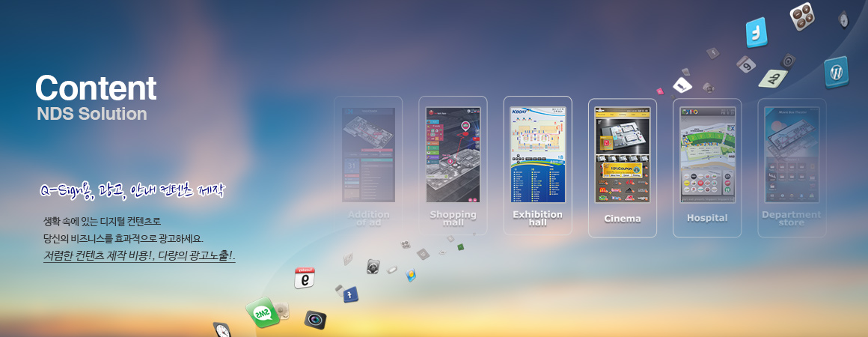Select the faded Addition of ad card
The height and width of the screenshot is (337, 868).
(x=368, y=166)
